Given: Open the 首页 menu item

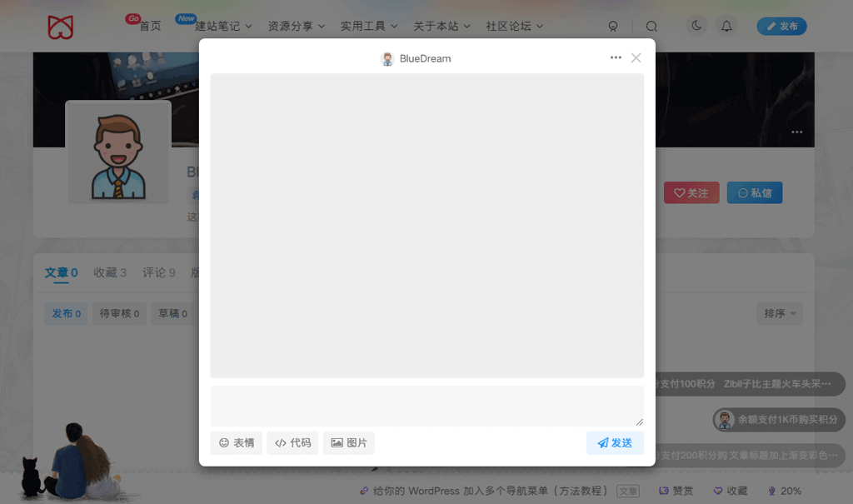Looking at the screenshot, I should (x=150, y=27).
